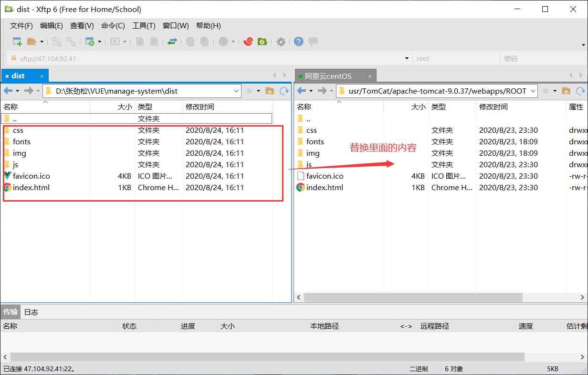Expand the globe icon dropdown arrow
Viewport: 588px width, 375px height.
pyautogui.click(x=233, y=42)
